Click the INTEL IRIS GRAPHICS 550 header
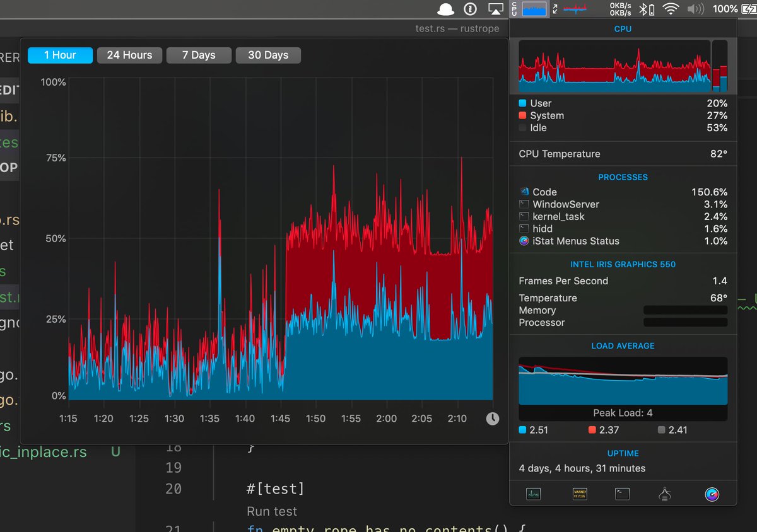Viewport: 757px width, 532px height. pos(623,265)
